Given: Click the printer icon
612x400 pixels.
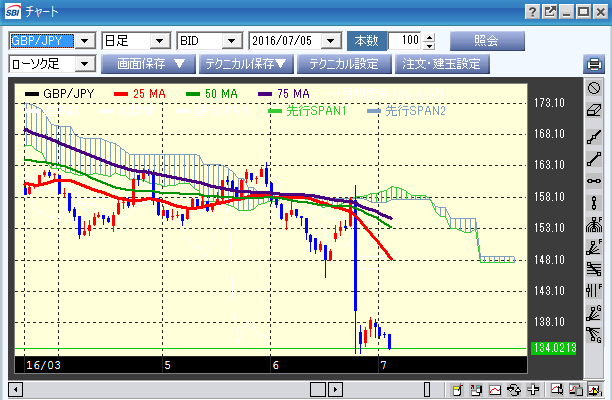Looking at the screenshot, I should tap(594, 64).
